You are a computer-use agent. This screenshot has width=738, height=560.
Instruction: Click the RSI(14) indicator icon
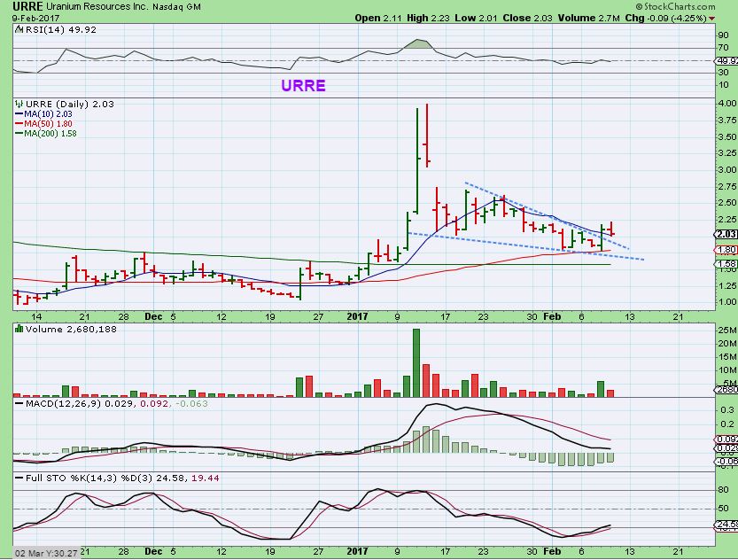coord(19,29)
